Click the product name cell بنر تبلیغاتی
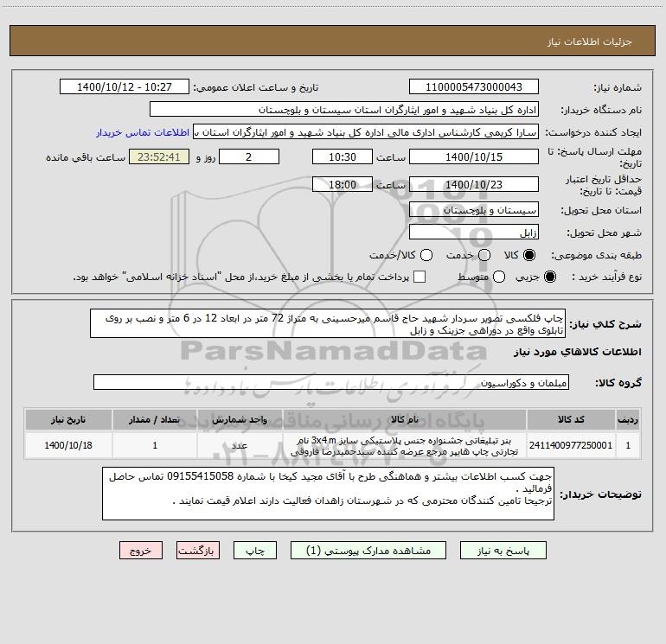Image resolution: width=666 pixels, height=644 pixels. pyautogui.click(x=405, y=445)
